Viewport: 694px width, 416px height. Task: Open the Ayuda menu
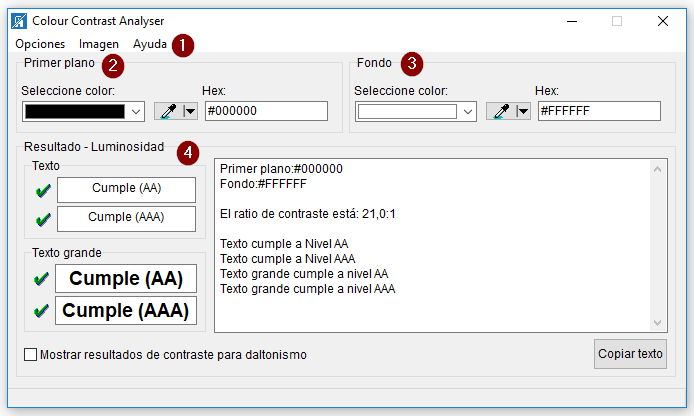click(150, 44)
